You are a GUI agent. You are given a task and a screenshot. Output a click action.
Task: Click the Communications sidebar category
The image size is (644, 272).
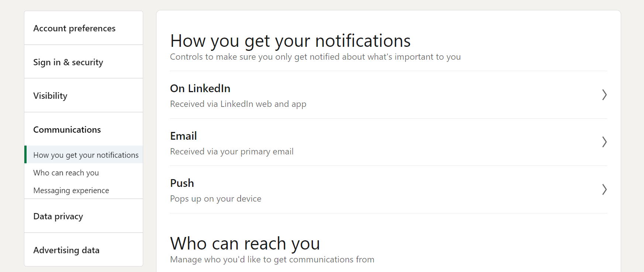click(x=67, y=130)
